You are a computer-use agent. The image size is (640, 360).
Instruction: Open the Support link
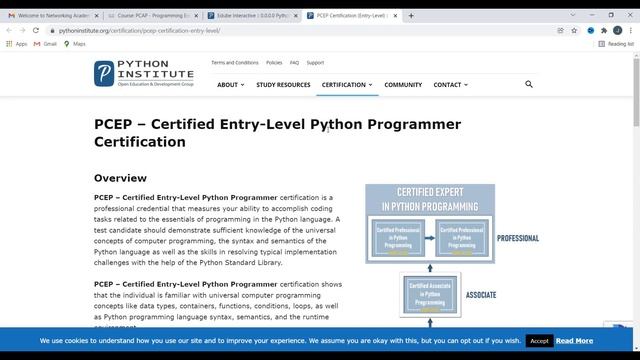pos(315,63)
